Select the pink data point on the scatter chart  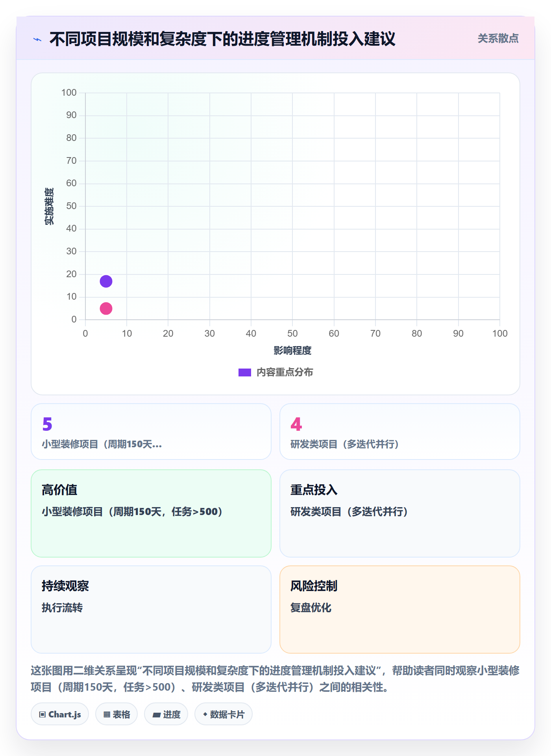tap(106, 308)
